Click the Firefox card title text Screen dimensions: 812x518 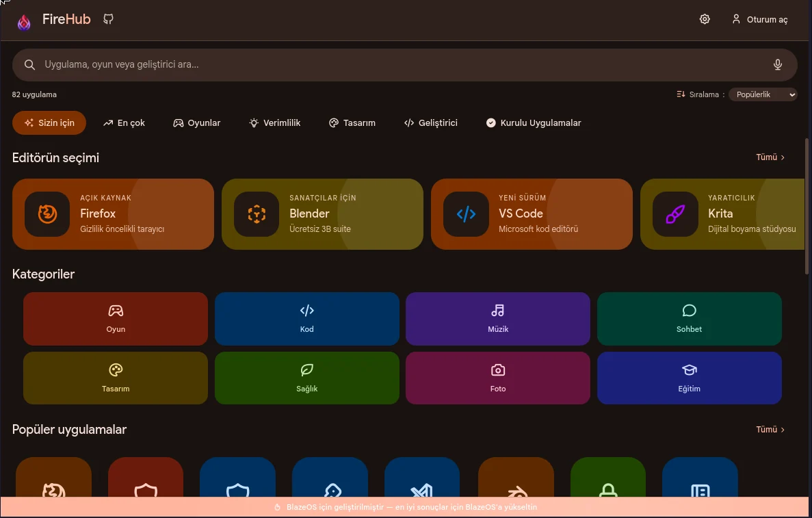pyautogui.click(x=98, y=213)
